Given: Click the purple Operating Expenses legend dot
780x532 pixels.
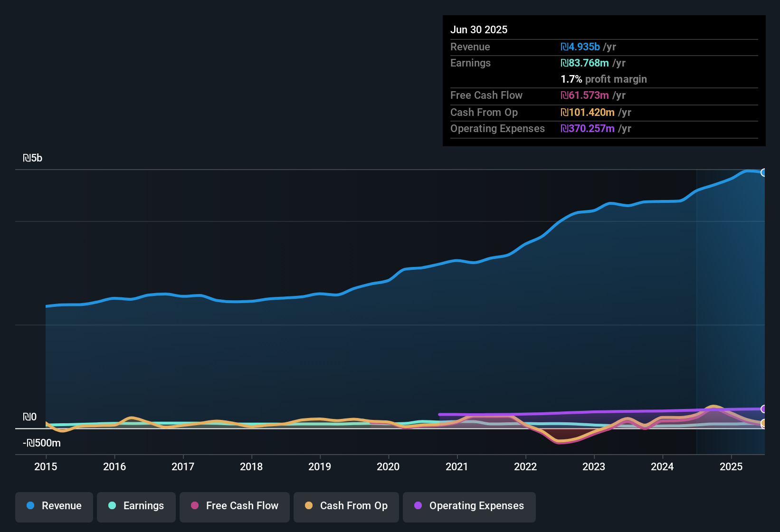Looking at the screenshot, I should [x=418, y=506].
